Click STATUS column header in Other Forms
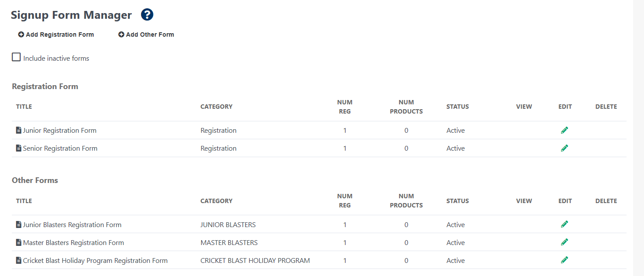Viewport: 644px width, 276px height. (457, 201)
